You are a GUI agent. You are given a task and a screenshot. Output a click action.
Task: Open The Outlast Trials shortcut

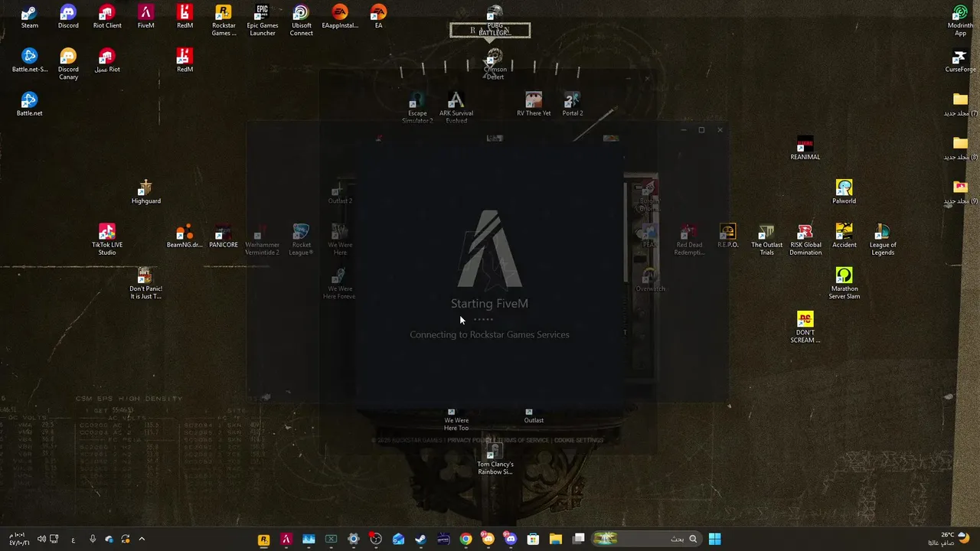point(766,240)
